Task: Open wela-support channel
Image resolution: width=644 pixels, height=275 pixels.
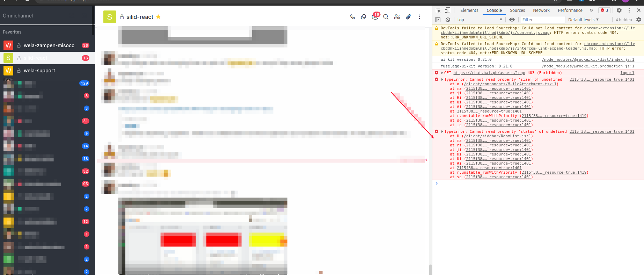Action: tap(47, 71)
